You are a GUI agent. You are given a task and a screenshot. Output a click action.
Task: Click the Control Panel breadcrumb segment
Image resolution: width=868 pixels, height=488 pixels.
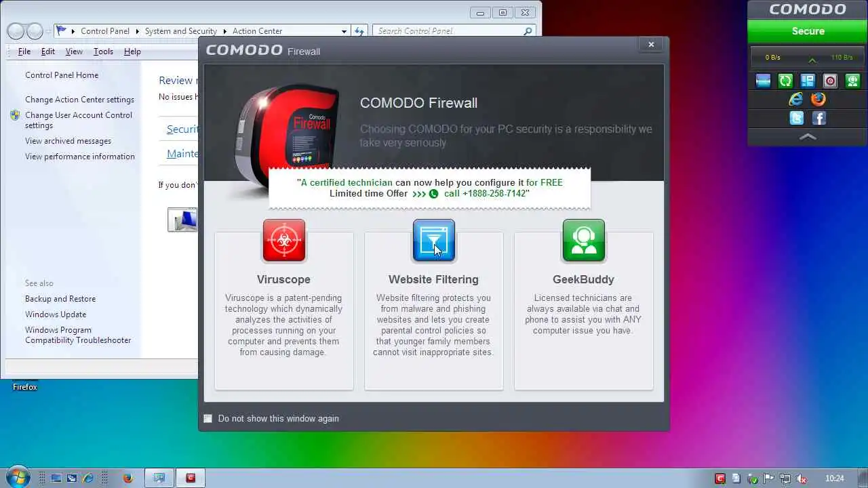coord(105,31)
